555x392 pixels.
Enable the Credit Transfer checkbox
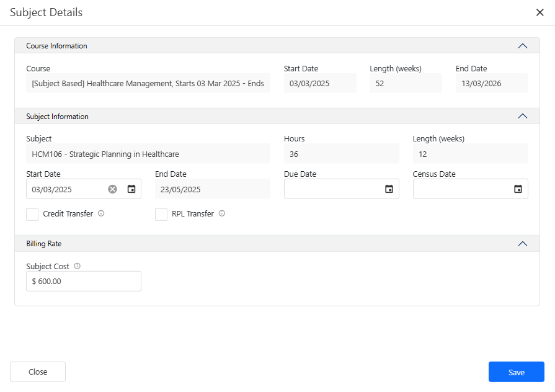pyautogui.click(x=32, y=214)
